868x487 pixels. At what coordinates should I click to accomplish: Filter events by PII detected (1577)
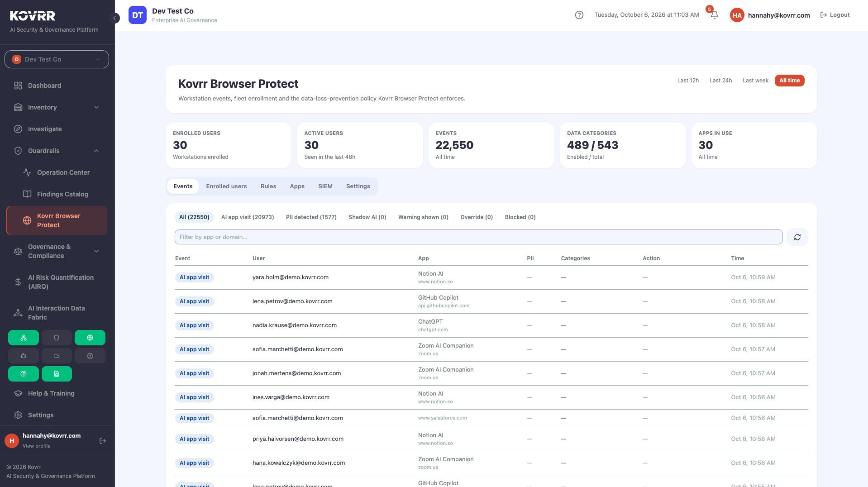pos(311,217)
